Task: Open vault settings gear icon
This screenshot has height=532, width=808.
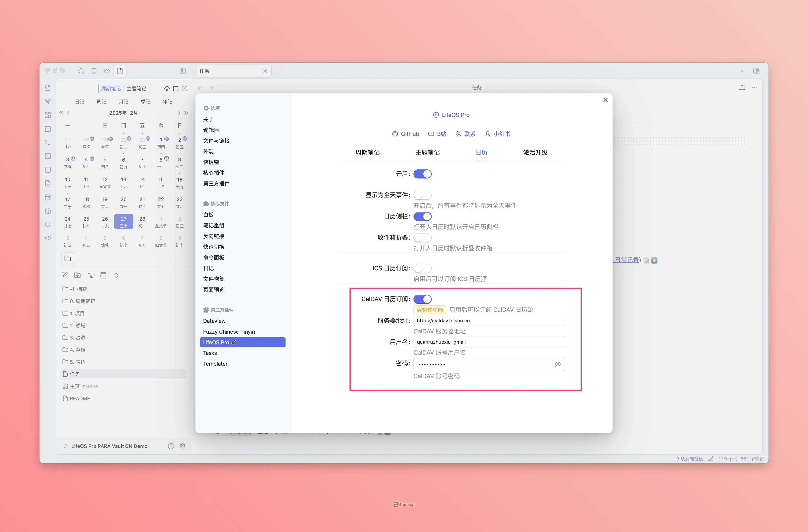Action: point(182,446)
